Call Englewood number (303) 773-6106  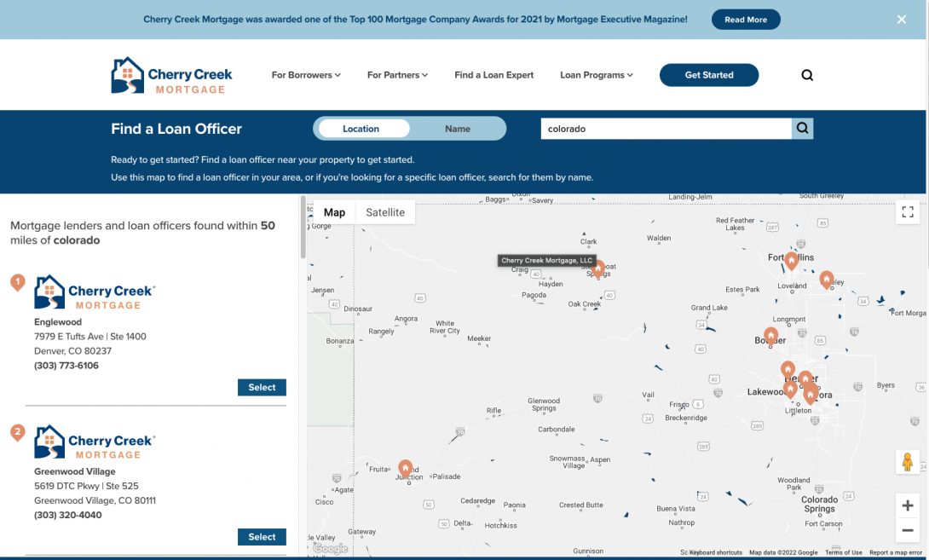point(66,366)
